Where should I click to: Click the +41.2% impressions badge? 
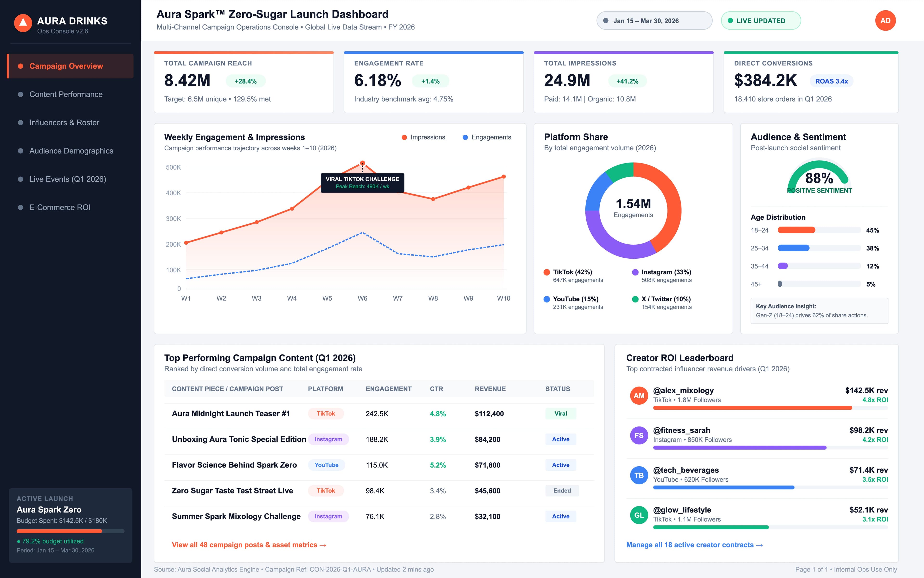pyautogui.click(x=627, y=81)
